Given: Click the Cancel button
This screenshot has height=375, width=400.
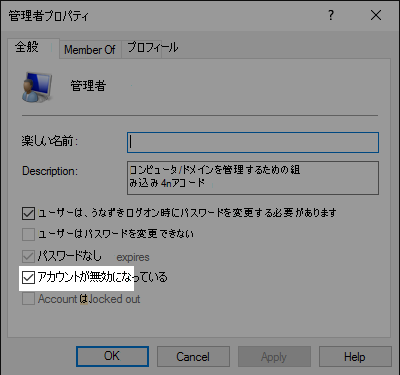Looking at the screenshot, I should (193, 356).
